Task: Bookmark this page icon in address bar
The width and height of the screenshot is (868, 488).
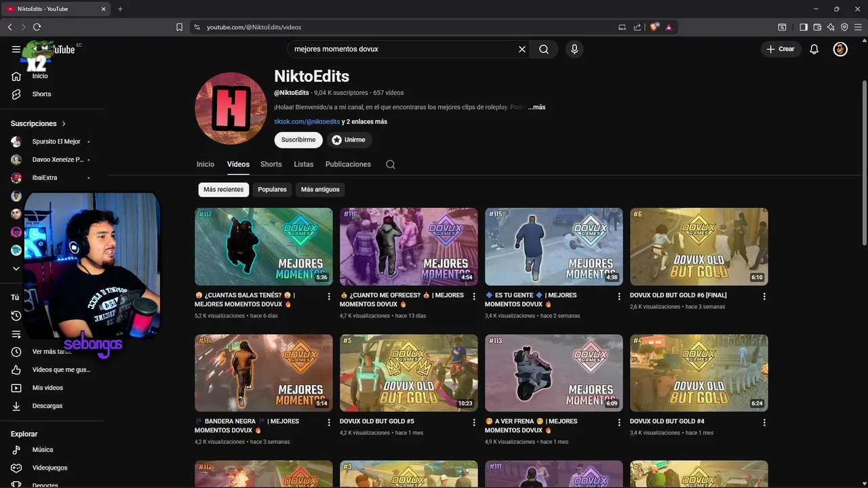Action: pos(179,27)
